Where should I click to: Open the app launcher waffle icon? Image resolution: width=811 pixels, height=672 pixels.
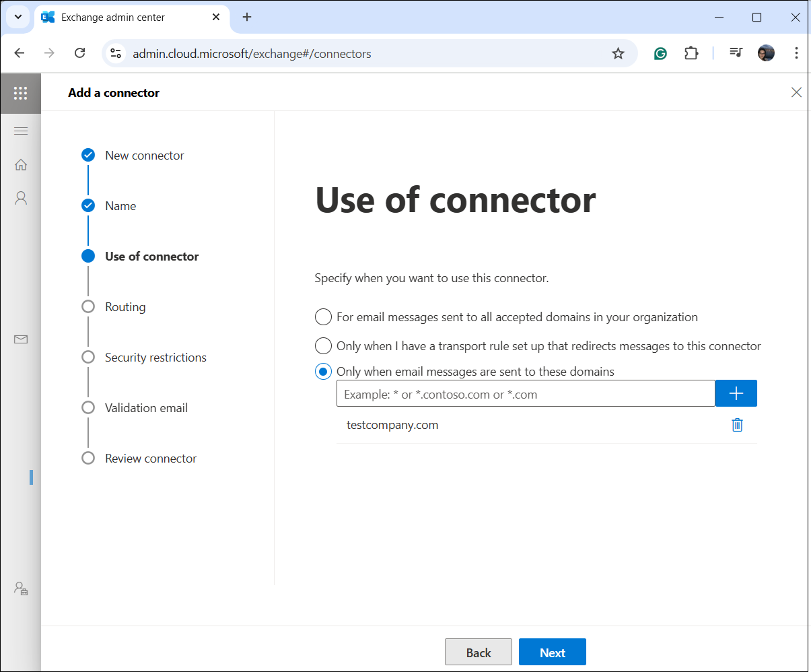click(x=20, y=93)
